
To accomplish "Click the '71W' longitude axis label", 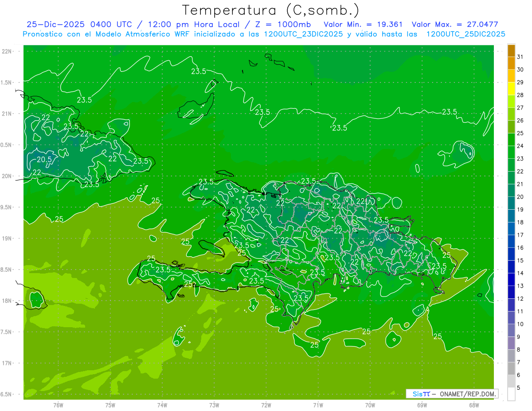I will click(x=318, y=405).
